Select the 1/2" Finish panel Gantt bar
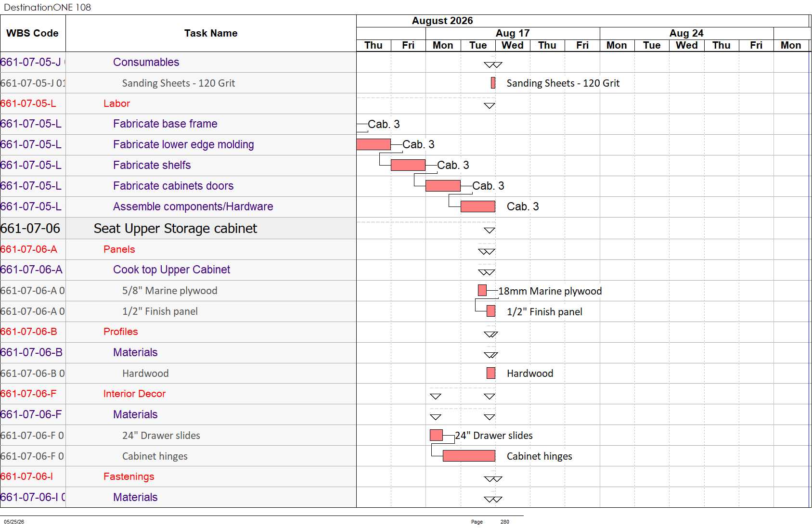The image size is (812, 528). tap(491, 311)
